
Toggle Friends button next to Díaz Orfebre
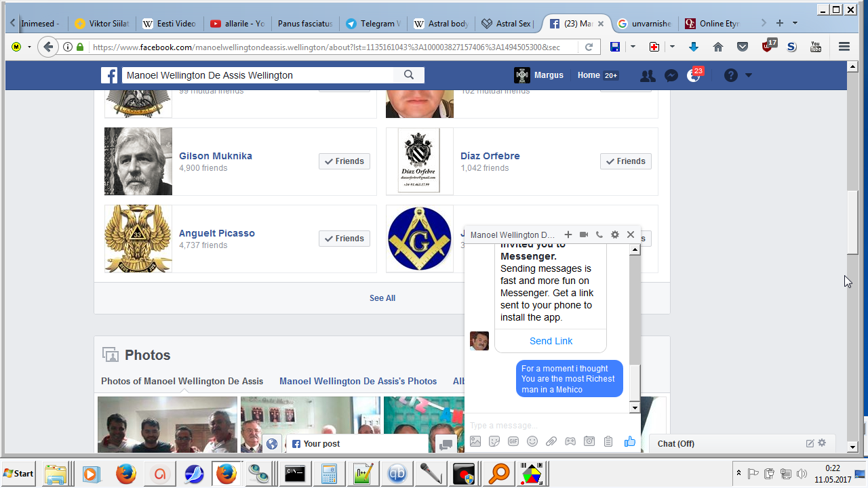(x=626, y=161)
